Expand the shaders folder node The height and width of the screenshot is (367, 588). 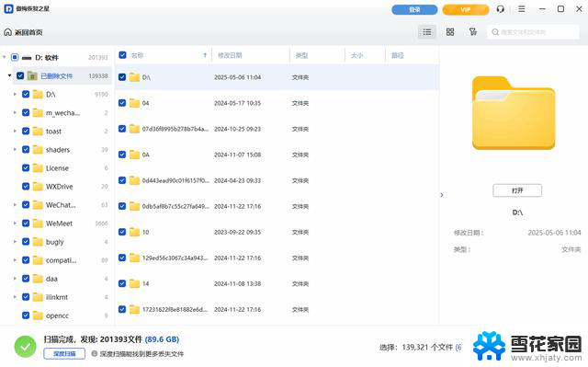15,149
